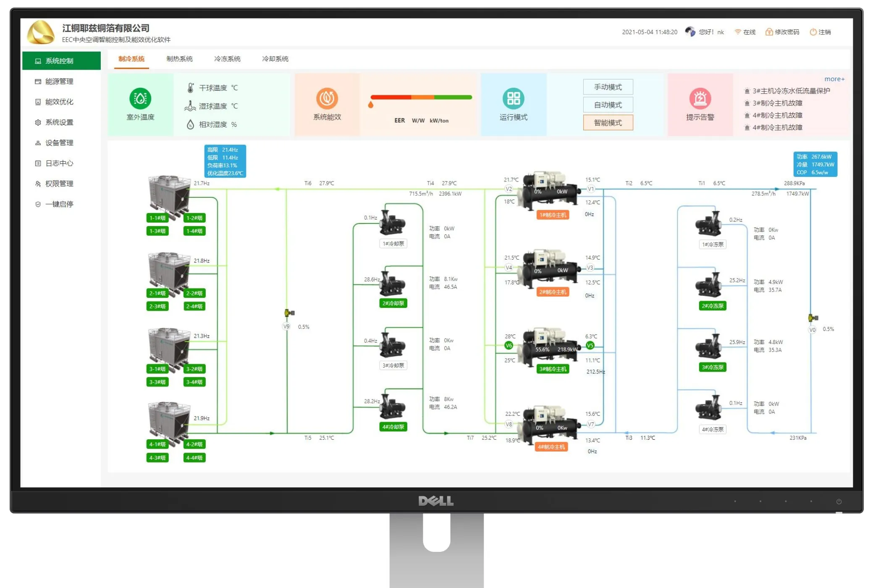
Task: Switch to the 制热系统 tab
Action: pos(179,59)
